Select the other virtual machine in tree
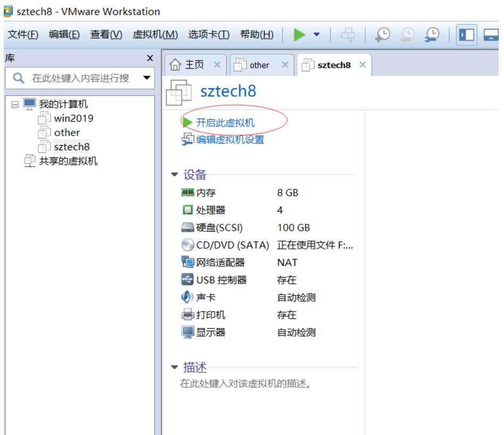The image size is (504, 435). click(x=67, y=132)
